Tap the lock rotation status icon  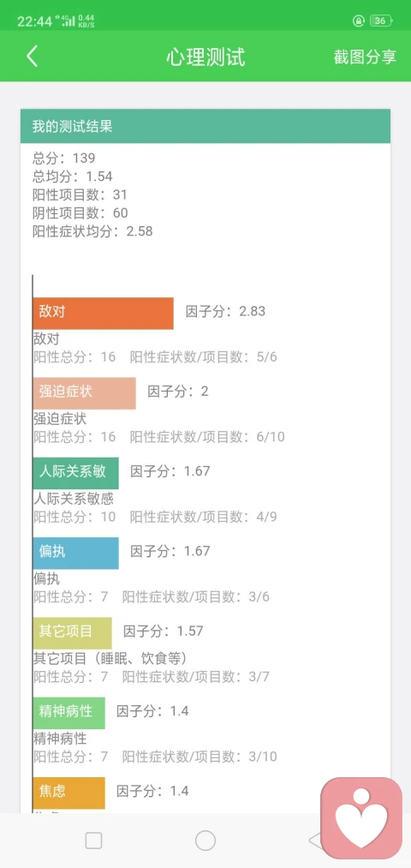point(359,21)
